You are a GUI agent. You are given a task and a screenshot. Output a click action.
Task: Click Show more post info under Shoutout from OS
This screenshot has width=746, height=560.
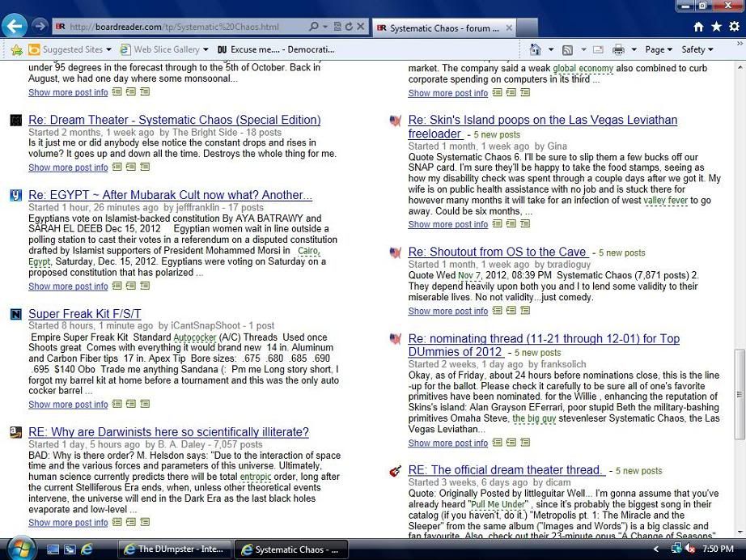tap(447, 312)
